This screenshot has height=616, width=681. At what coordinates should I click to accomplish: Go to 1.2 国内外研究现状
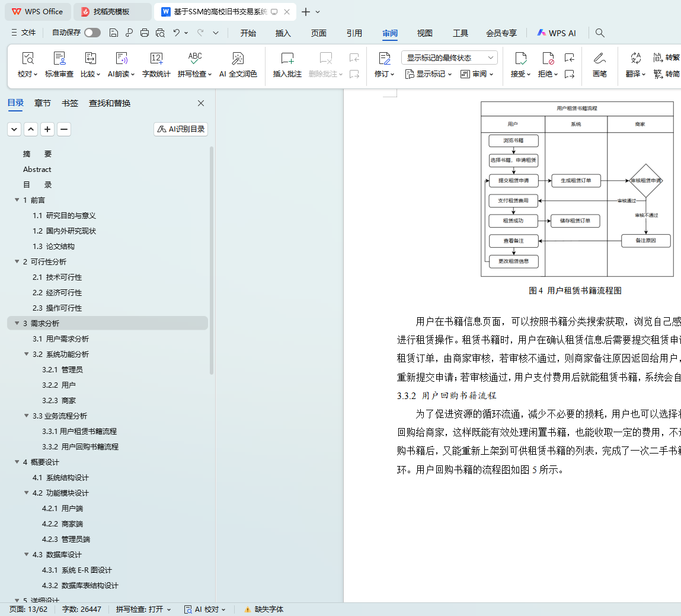point(64,231)
